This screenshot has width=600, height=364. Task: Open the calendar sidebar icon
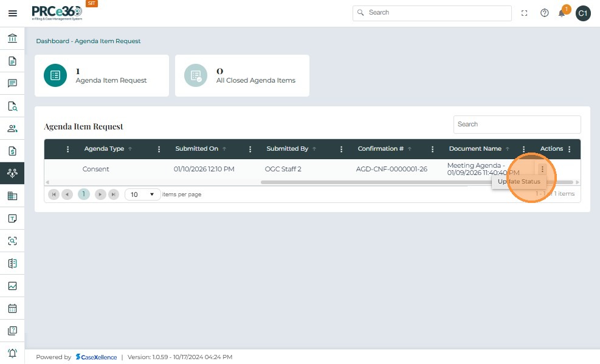click(x=12, y=308)
